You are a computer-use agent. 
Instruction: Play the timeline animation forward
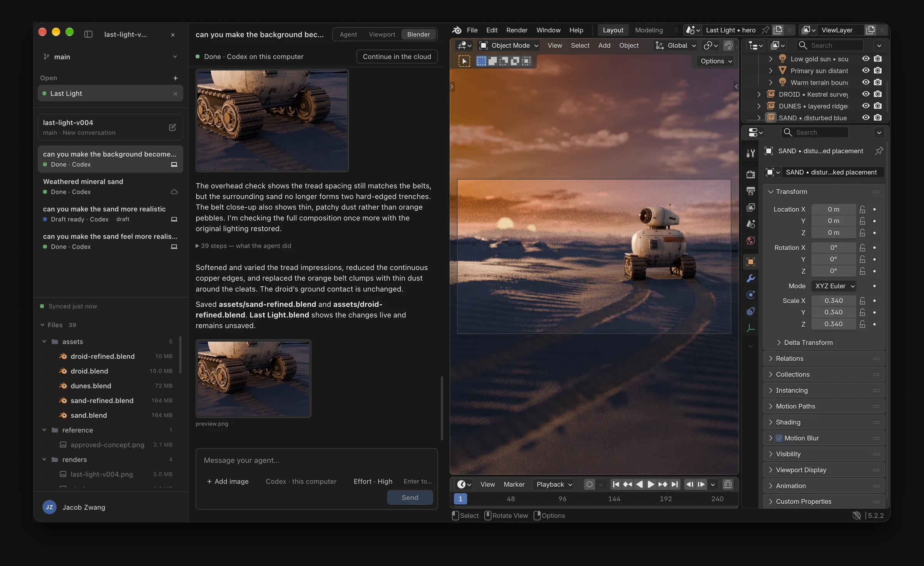click(651, 484)
